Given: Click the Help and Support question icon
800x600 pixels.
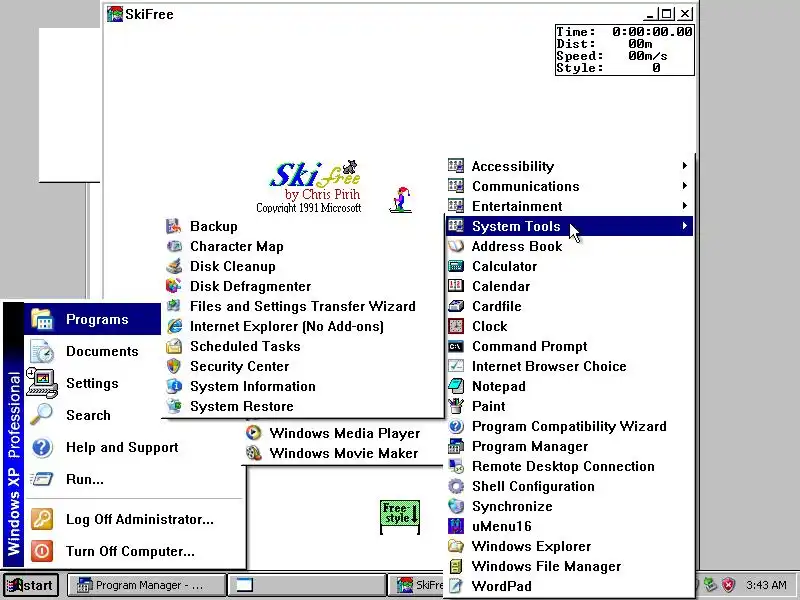Looking at the screenshot, I should [42, 447].
